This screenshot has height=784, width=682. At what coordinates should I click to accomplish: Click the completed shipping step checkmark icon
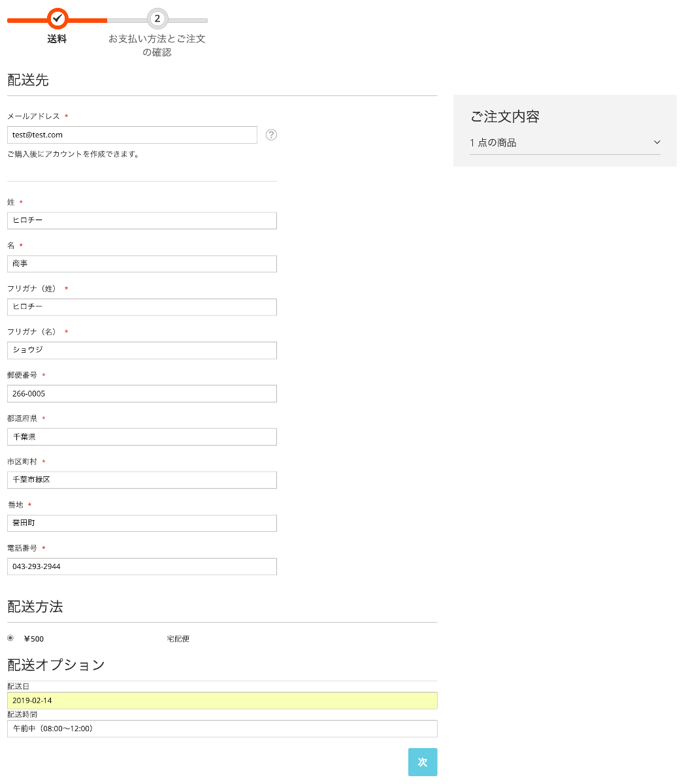(57, 18)
